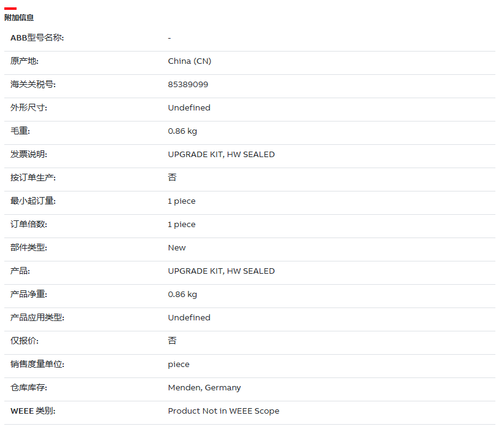Click the 产品净重 0.86 kg value
Image resolution: width=504 pixels, height=429 pixels.
coord(182,295)
